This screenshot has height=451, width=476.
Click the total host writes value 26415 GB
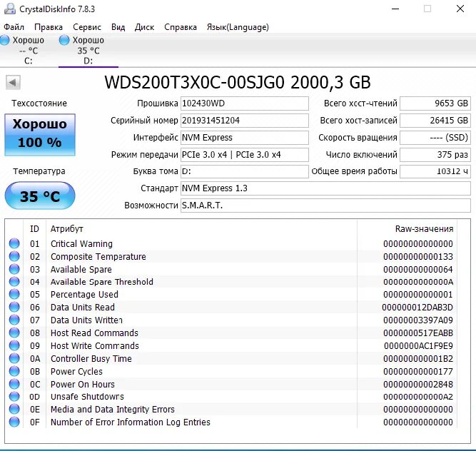pyautogui.click(x=435, y=121)
